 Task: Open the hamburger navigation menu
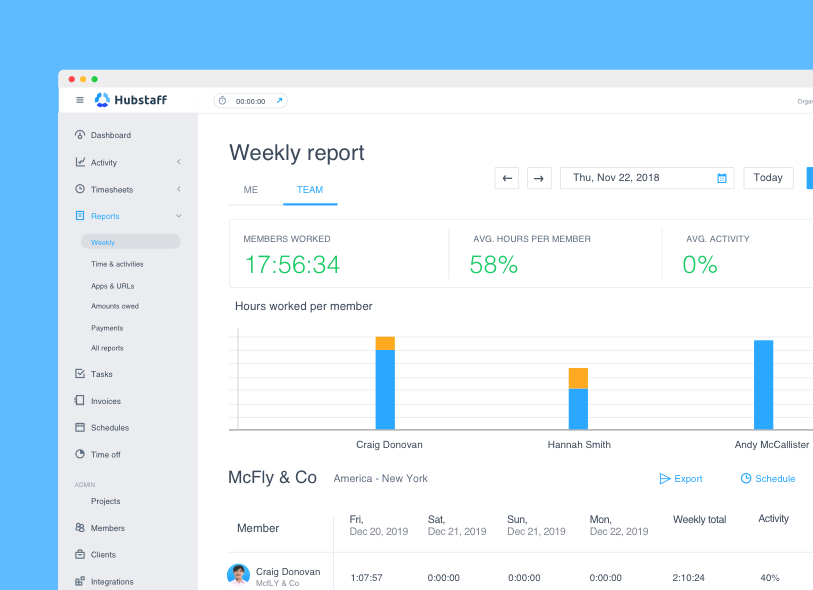(x=78, y=100)
